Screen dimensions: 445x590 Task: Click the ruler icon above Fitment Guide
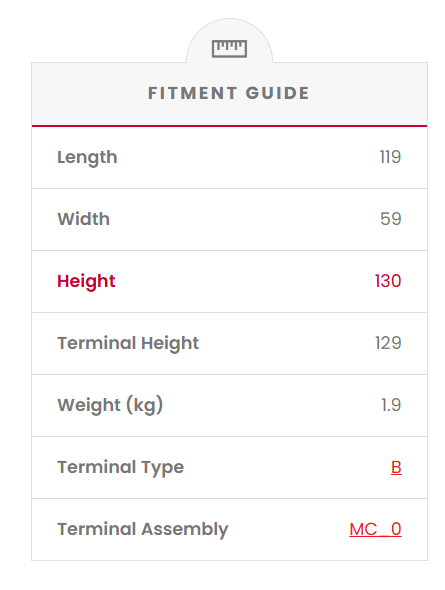pos(229,49)
